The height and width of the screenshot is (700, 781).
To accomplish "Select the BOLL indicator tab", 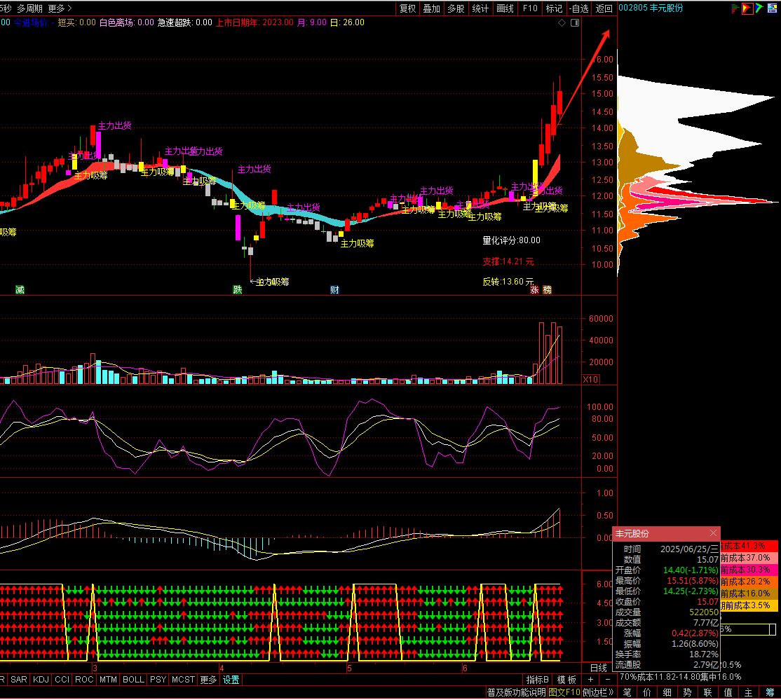I will click(x=133, y=680).
